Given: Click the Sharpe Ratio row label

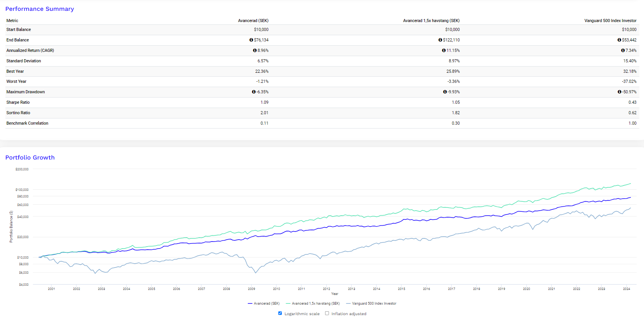Looking at the screenshot, I should pos(18,102).
